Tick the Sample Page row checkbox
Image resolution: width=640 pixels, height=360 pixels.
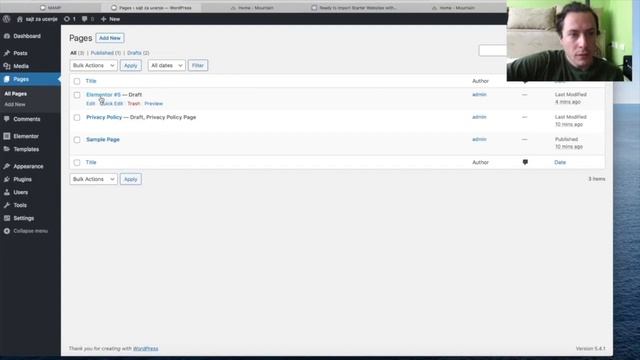[x=77, y=140]
